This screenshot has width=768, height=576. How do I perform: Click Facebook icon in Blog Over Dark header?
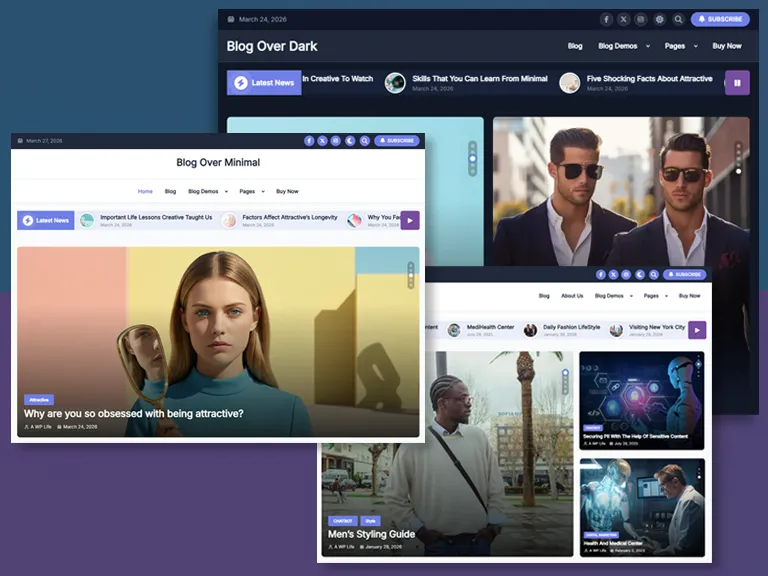coord(606,19)
